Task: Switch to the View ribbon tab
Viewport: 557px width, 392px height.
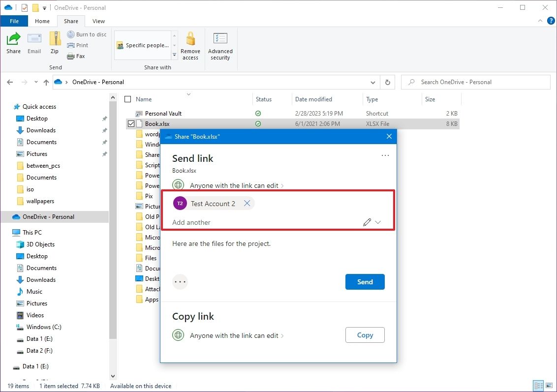Action: tap(98, 21)
